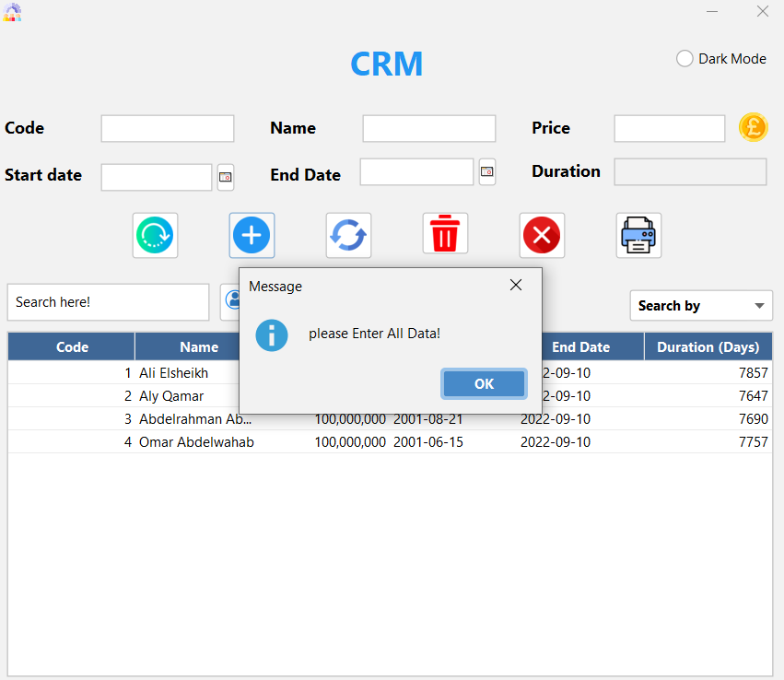Toggle the Dark Mode radio button
This screenshot has width=784, height=680.
coord(685,58)
